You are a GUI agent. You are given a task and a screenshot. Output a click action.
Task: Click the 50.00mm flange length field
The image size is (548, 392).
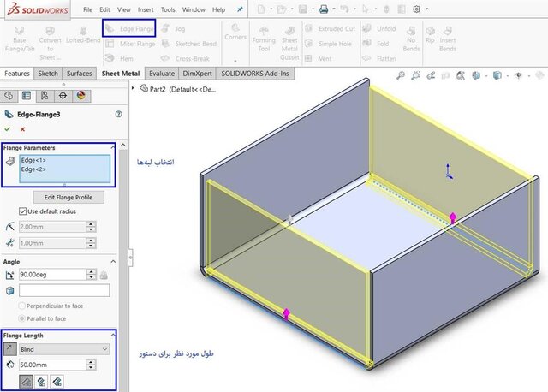click(52, 365)
